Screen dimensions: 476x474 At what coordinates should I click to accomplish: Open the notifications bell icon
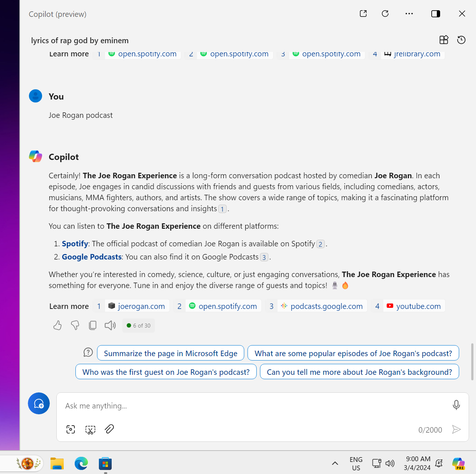coord(439,463)
